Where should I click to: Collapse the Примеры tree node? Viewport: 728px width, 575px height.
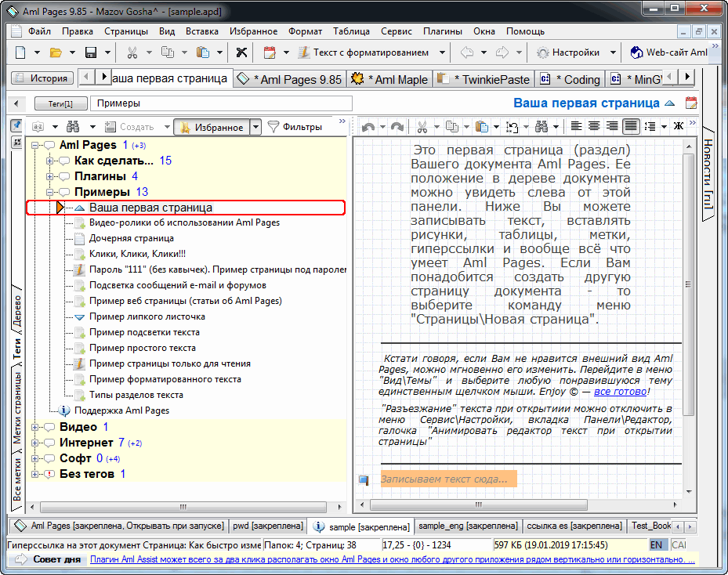pos(49,192)
